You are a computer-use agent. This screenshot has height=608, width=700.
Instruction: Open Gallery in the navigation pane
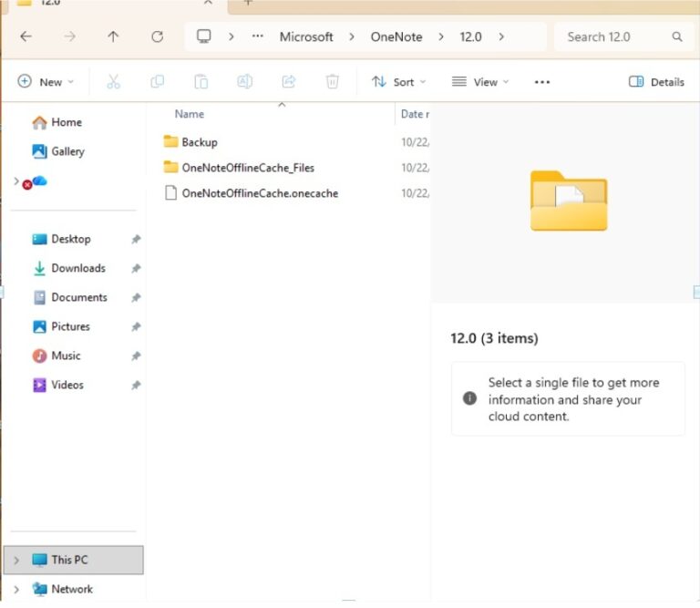tap(58, 151)
